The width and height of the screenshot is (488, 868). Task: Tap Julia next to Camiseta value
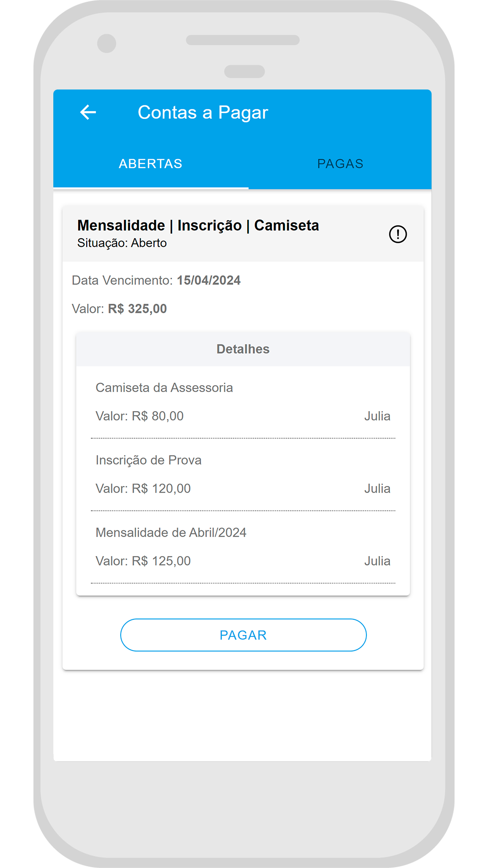point(377,416)
